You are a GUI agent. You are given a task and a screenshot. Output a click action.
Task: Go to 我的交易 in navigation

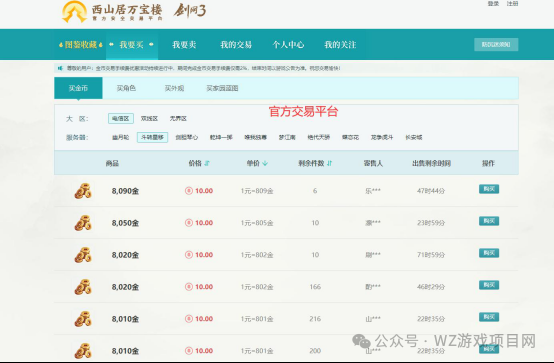pyautogui.click(x=236, y=45)
